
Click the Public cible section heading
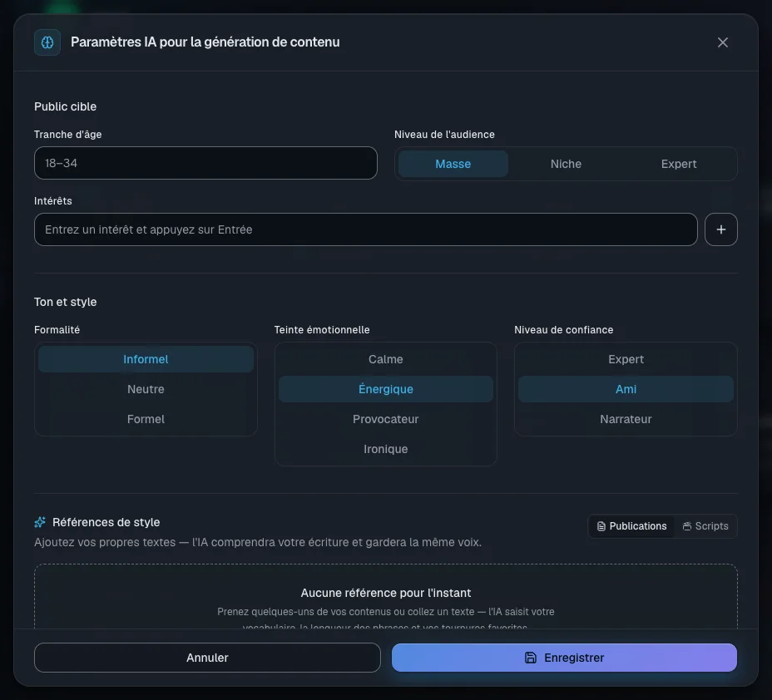pyautogui.click(x=65, y=106)
